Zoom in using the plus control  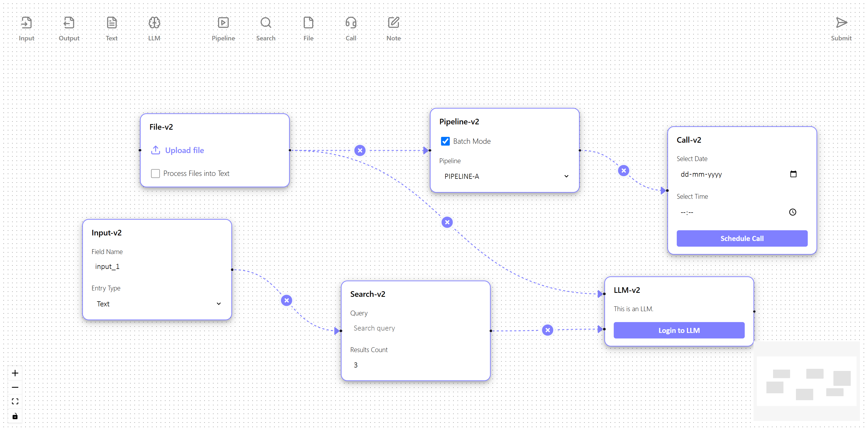15,373
